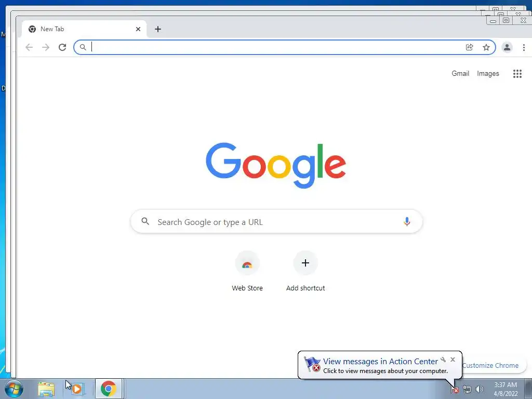
Task: Restore down the front Chrome window
Action: pyautogui.click(x=506, y=20)
